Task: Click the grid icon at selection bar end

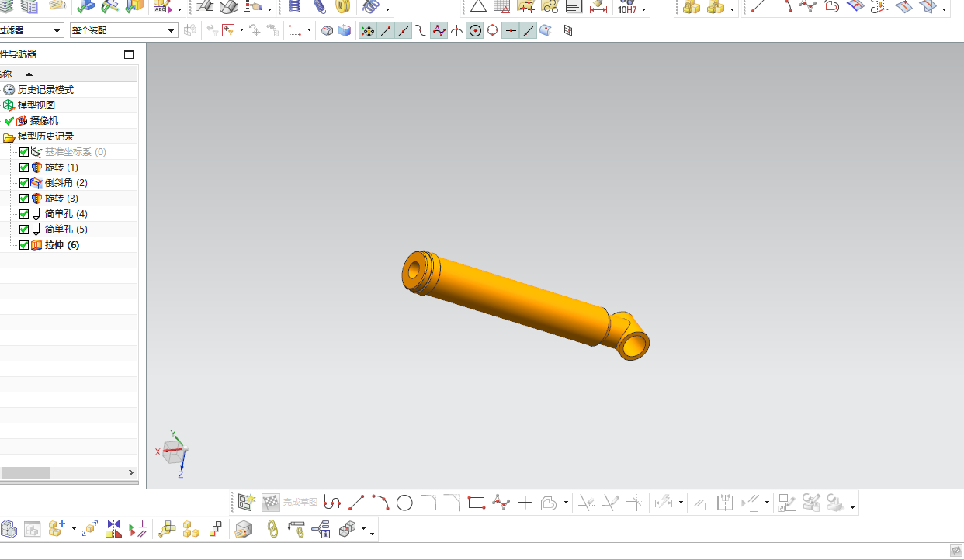Action: 568,31
